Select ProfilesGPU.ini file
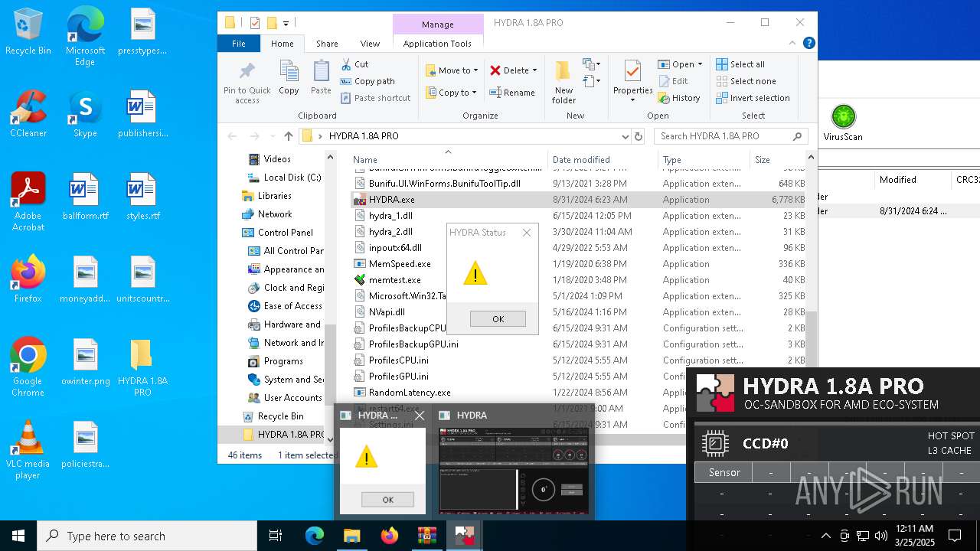Screen dimensions: 980x551 [398, 377]
